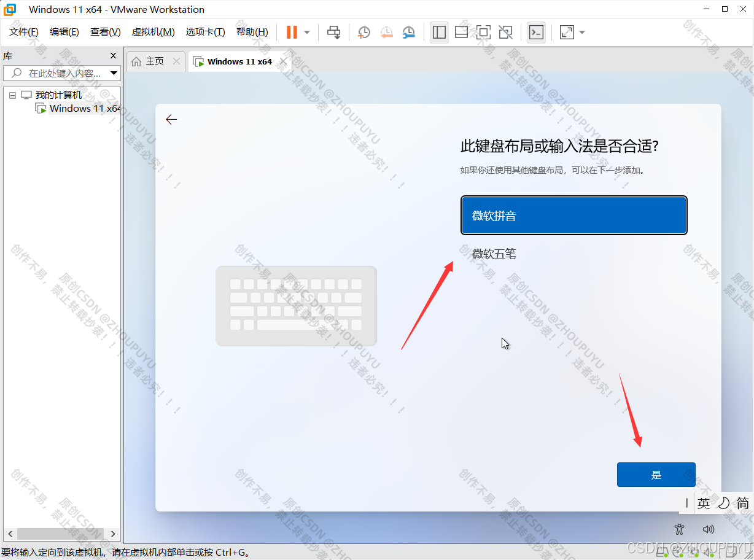Screen dimensions: 754x560
Task: Revert to the previous snapshot
Action: click(386, 33)
